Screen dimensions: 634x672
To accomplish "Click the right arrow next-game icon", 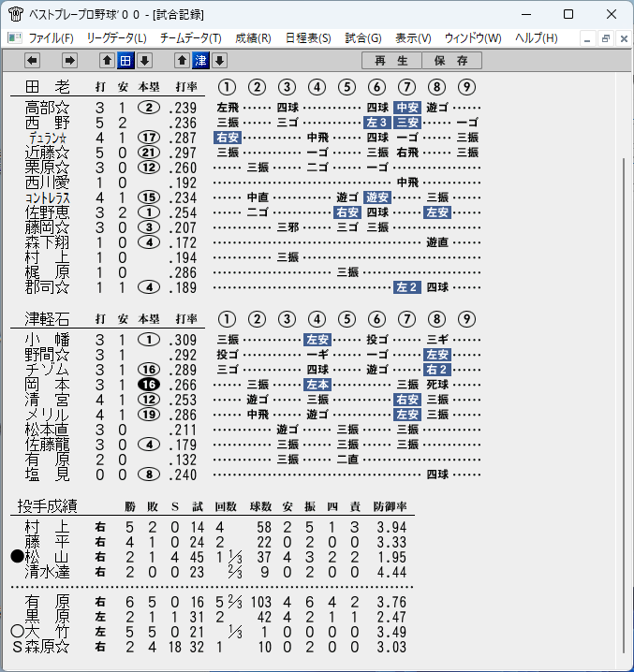I will (69, 61).
